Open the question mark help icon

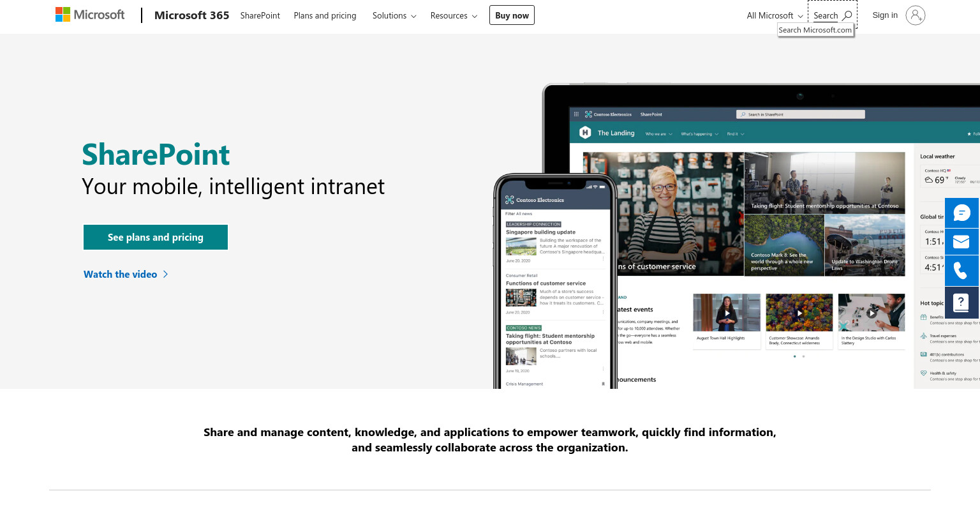(x=961, y=302)
